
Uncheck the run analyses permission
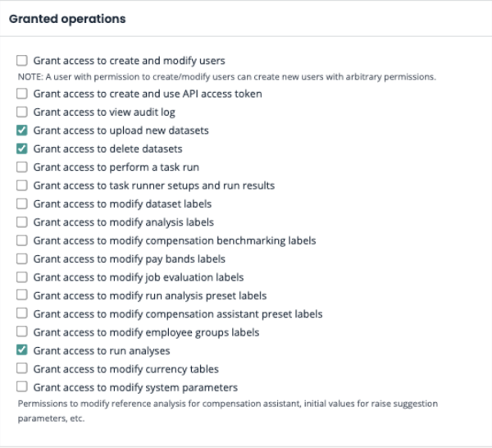pos(22,350)
